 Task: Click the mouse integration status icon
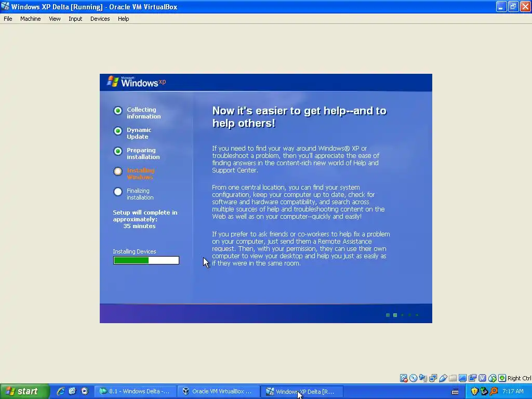tap(493, 378)
